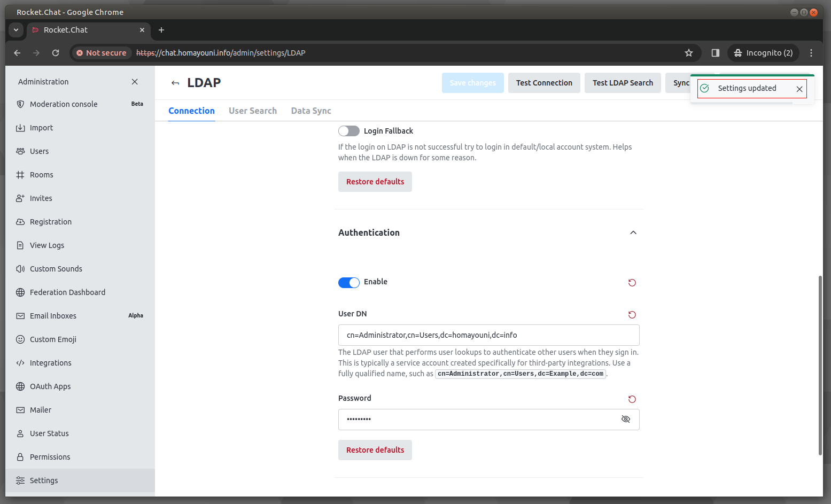Click the Invites person-plus icon
The width and height of the screenshot is (831, 504).
(20, 198)
